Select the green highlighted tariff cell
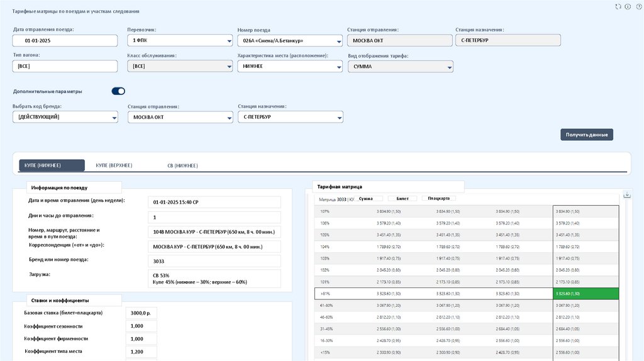The height and width of the screenshot is (361, 644). coord(586,294)
